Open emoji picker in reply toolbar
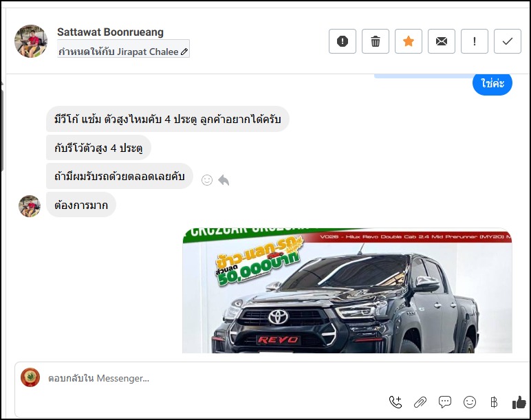The width and height of the screenshot is (531, 420). (x=469, y=402)
